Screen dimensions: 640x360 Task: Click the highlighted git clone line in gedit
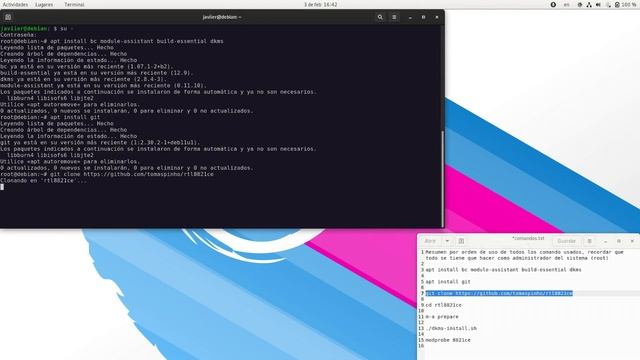point(499,293)
